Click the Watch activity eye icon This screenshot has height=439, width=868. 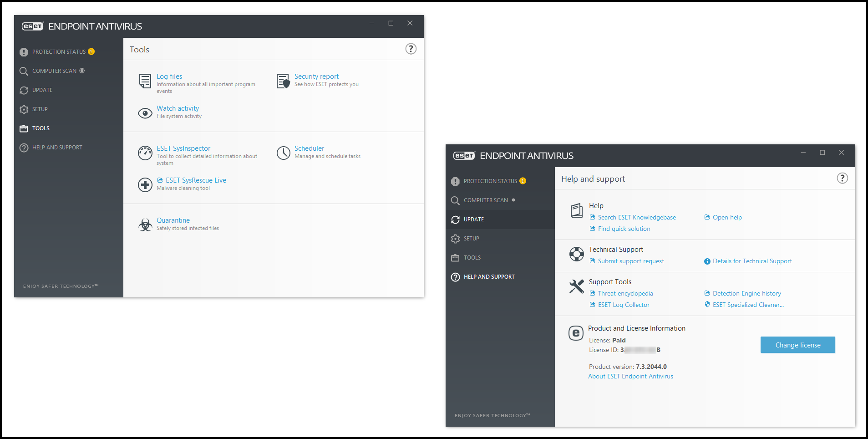click(x=145, y=113)
